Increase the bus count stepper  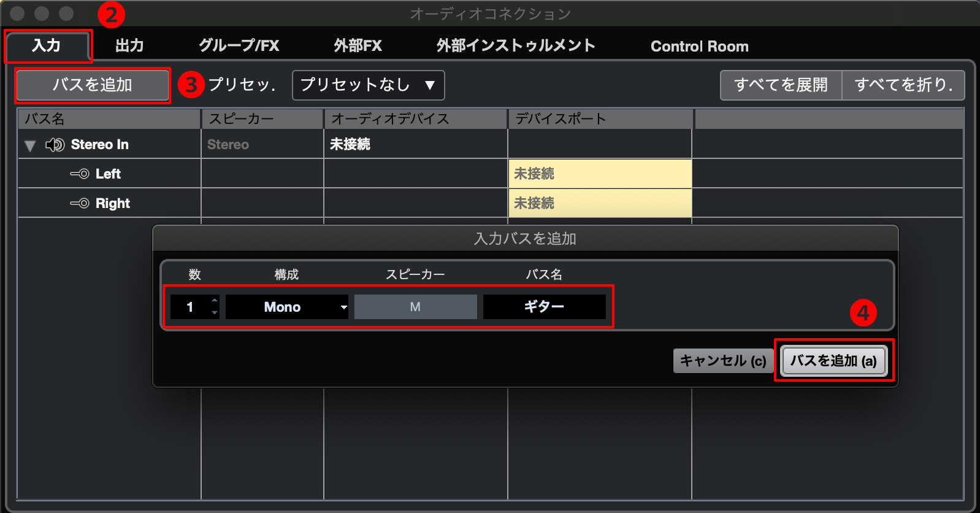click(215, 301)
